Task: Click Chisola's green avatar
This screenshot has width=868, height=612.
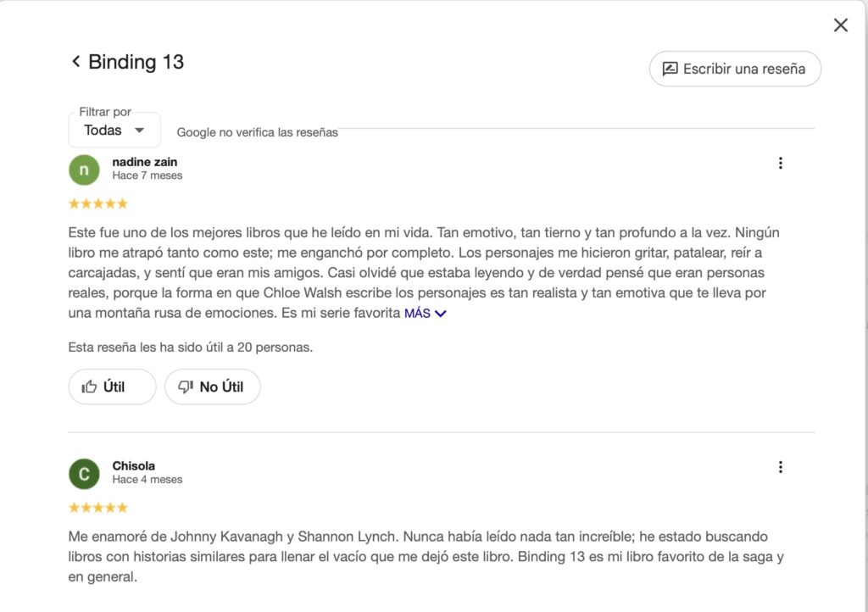Action: point(84,474)
